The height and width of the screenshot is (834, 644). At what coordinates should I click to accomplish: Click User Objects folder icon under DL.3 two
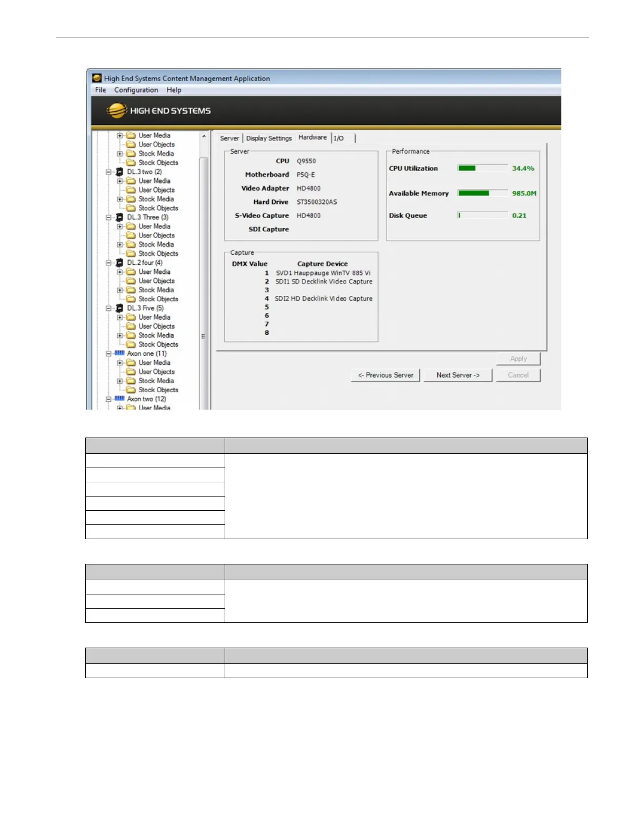[x=131, y=190]
